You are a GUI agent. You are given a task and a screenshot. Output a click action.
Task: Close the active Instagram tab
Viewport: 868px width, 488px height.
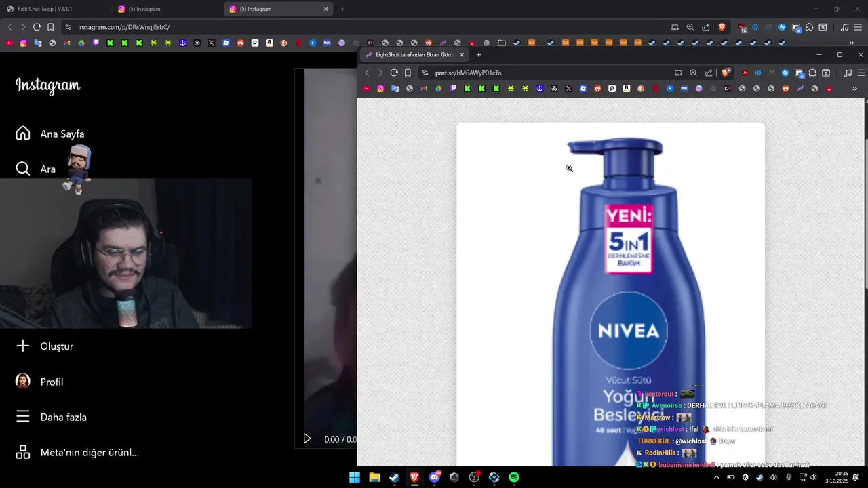[325, 9]
